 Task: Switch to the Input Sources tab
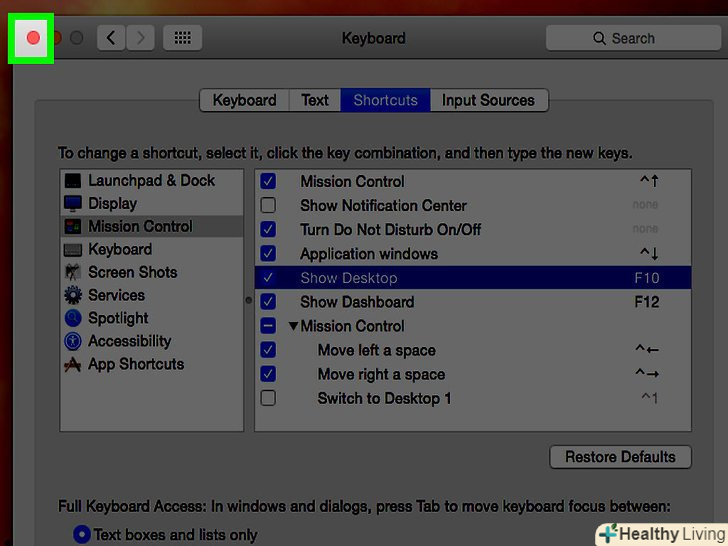pyautogui.click(x=488, y=100)
